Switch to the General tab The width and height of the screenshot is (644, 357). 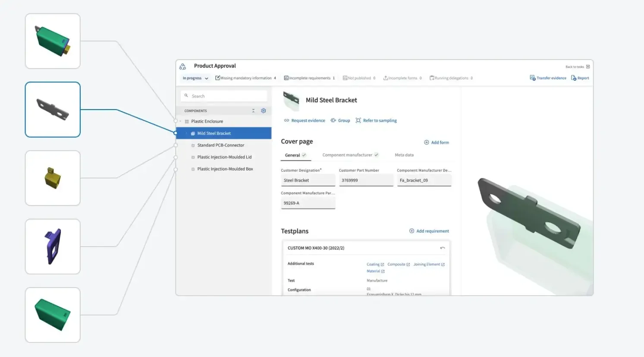pos(295,155)
